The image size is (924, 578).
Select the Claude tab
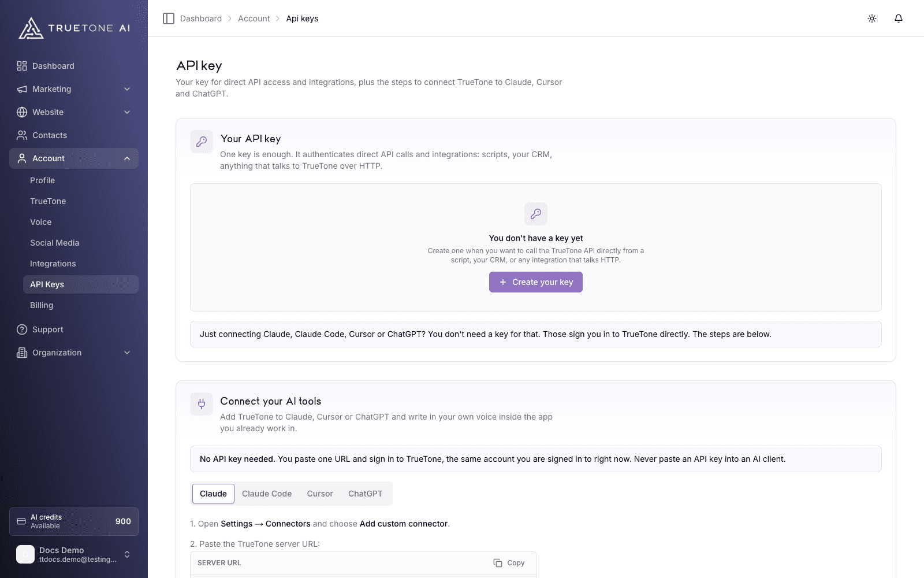point(213,494)
